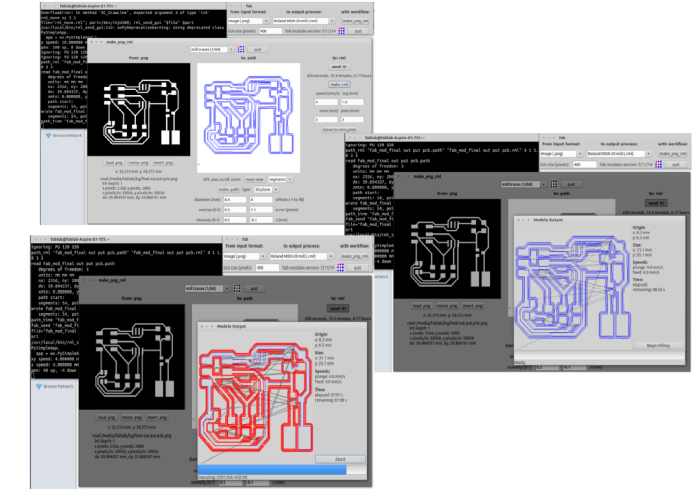Click 'invert .png' in the top screenshot

click(163, 163)
